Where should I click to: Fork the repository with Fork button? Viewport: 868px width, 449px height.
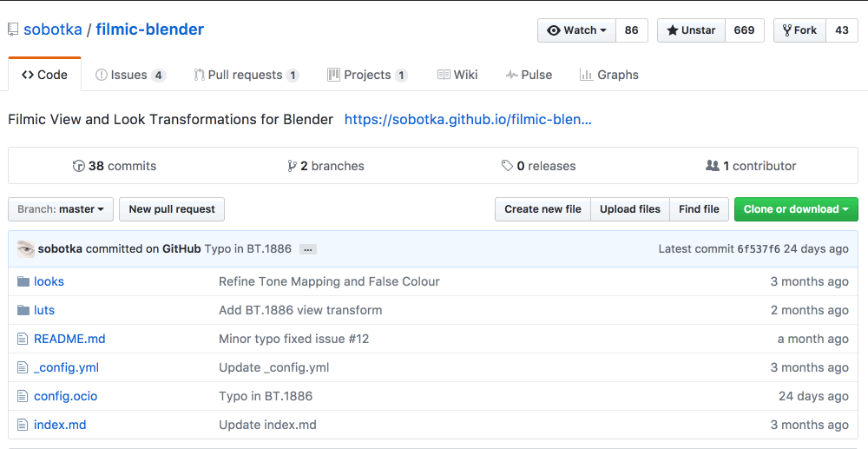pos(799,30)
